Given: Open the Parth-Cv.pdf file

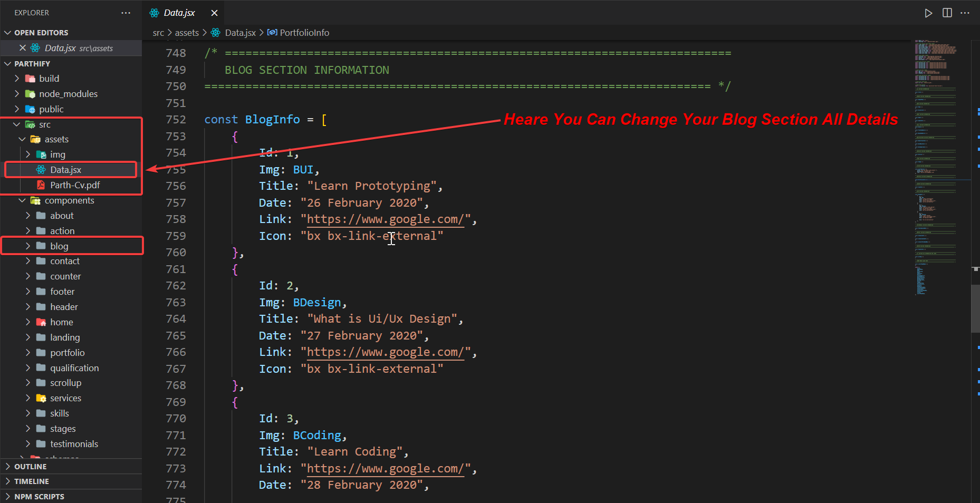Looking at the screenshot, I should (x=75, y=185).
